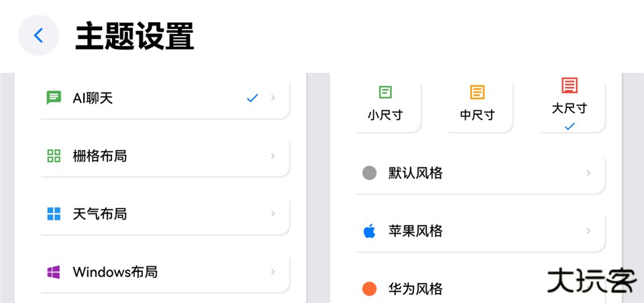Apply the 华为风格 style entry
644x303 pixels.
[456, 289]
